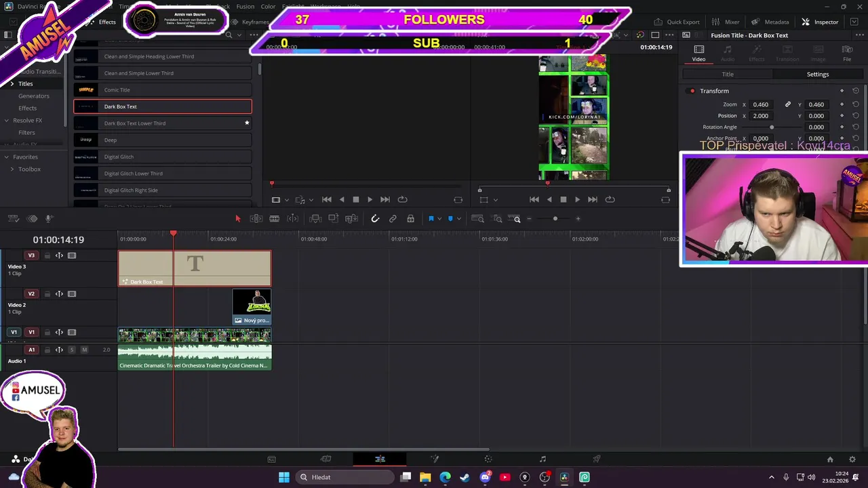Click the Overwrite Clip icon
Image resolution: width=868 pixels, height=488 pixels.
click(x=333, y=218)
